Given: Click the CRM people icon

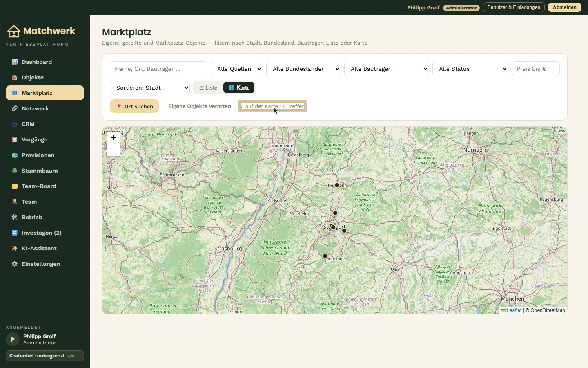Looking at the screenshot, I should pos(15,124).
